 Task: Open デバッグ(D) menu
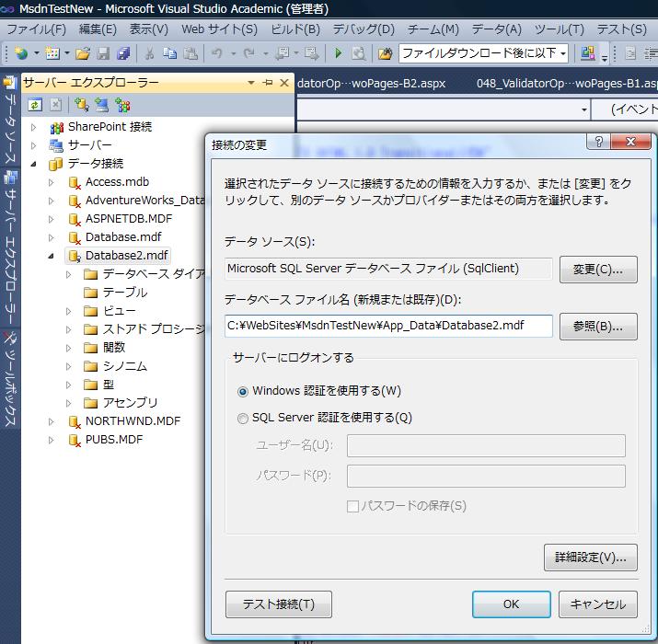(364, 29)
